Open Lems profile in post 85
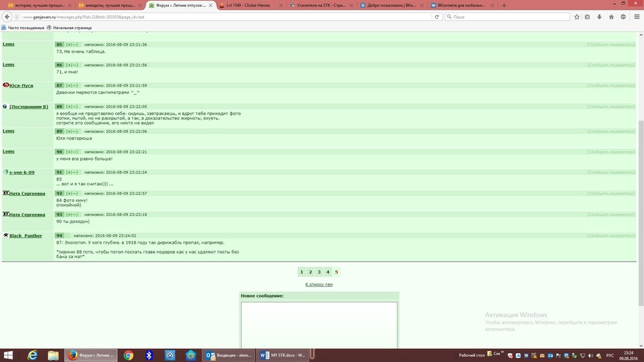Screen dimensions: 644x362 (x=8, y=44)
